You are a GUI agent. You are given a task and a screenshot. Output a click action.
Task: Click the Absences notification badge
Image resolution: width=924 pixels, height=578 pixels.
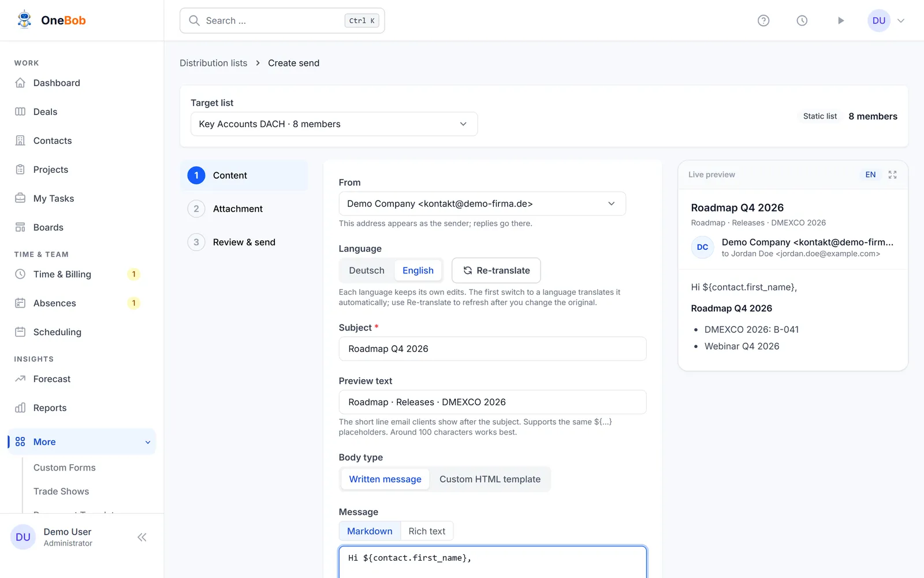click(133, 303)
